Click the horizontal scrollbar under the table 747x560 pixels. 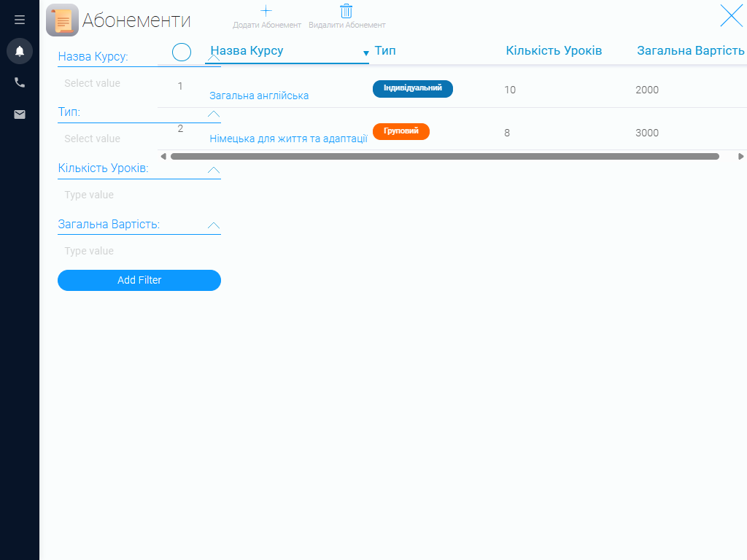click(x=444, y=157)
